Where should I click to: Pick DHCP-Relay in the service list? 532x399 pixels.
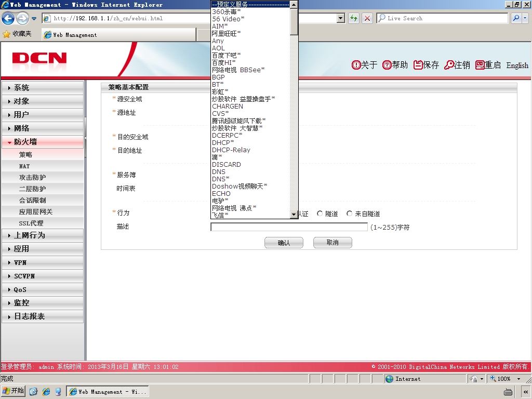250,150
